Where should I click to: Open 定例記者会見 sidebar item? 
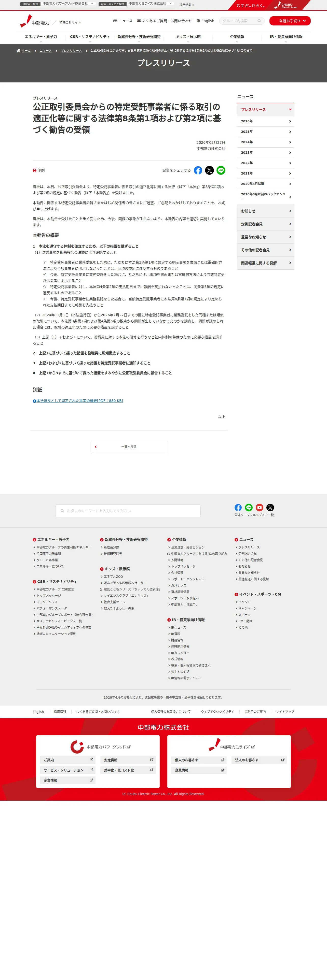point(265,224)
